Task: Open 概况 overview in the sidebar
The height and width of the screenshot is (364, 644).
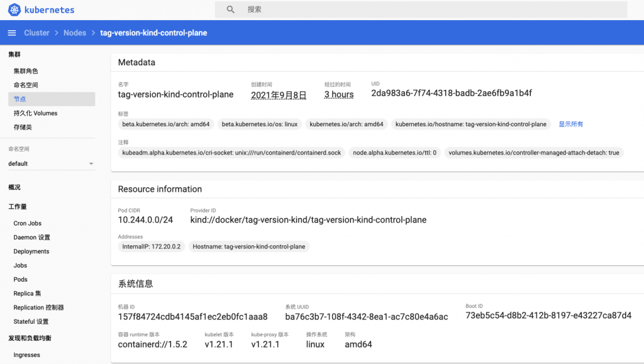Action: tap(14, 187)
